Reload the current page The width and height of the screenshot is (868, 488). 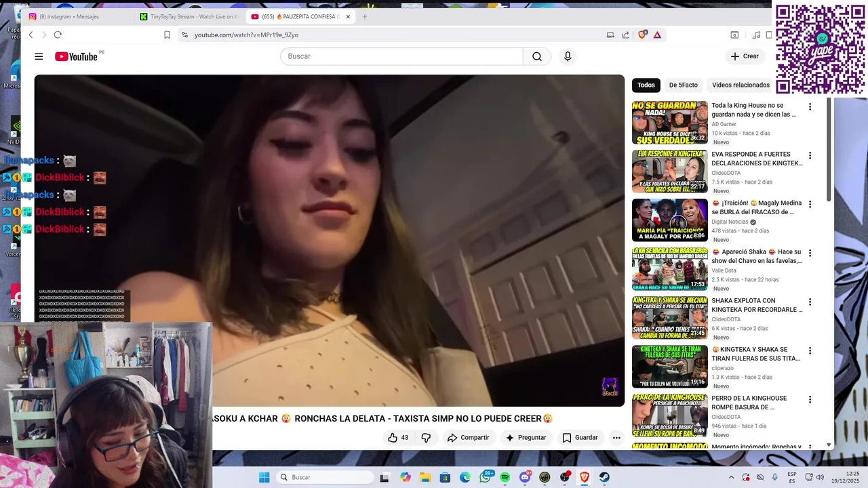click(x=58, y=35)
